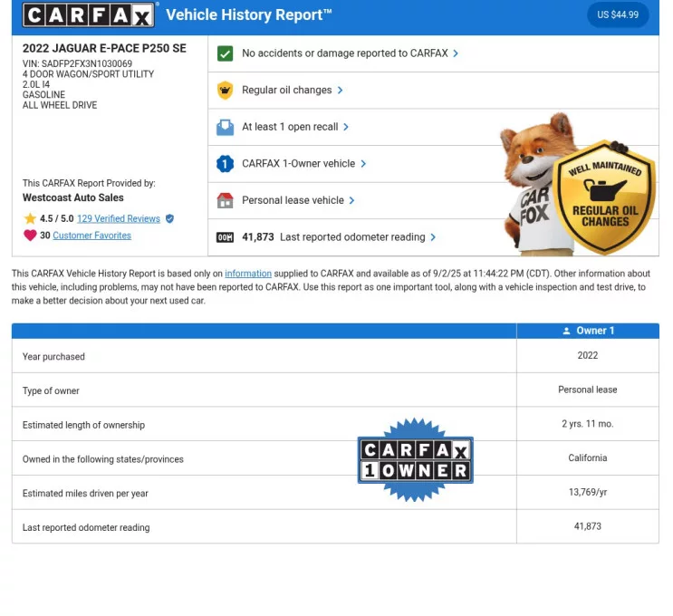The width and height of the screenshot is (673, 616).
Task: Click the Car Fox Well Maintained badge
Action: [604, 196]
